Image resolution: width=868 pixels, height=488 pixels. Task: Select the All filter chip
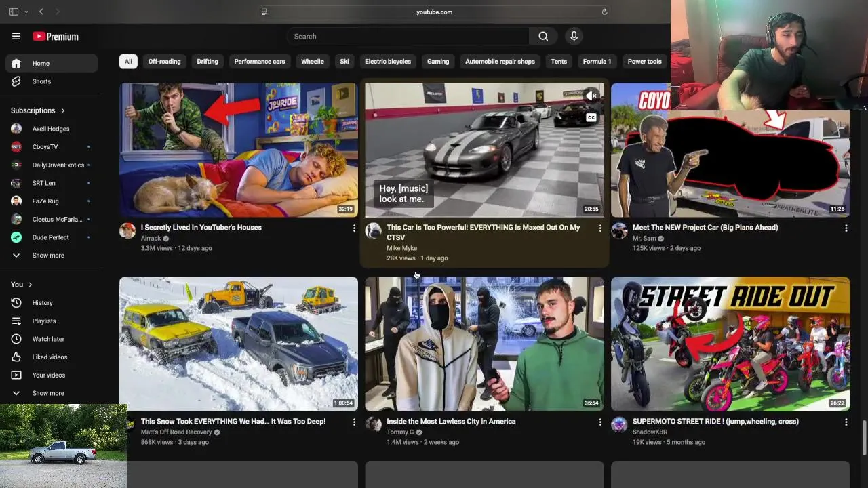click(x=128, y=62)
